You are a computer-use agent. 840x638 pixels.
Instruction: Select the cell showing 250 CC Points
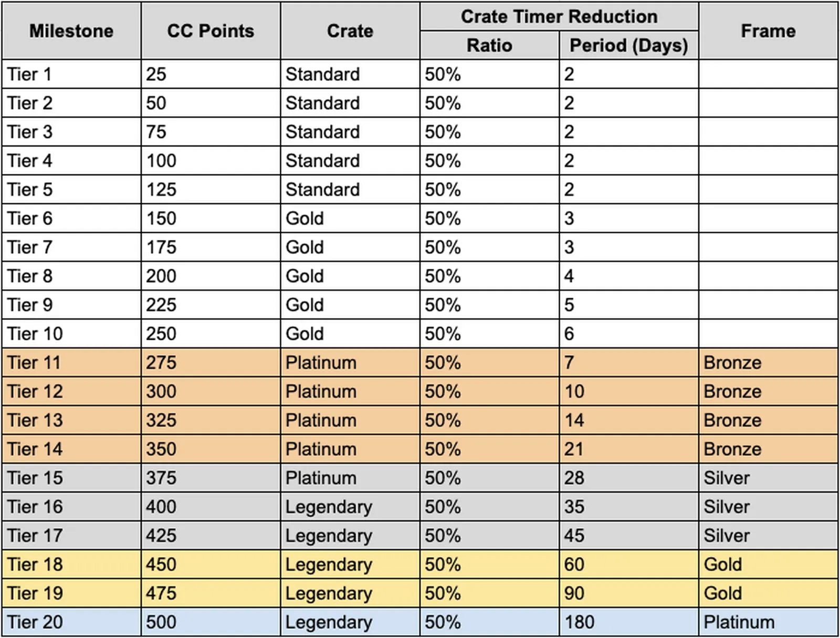[211, 334]
